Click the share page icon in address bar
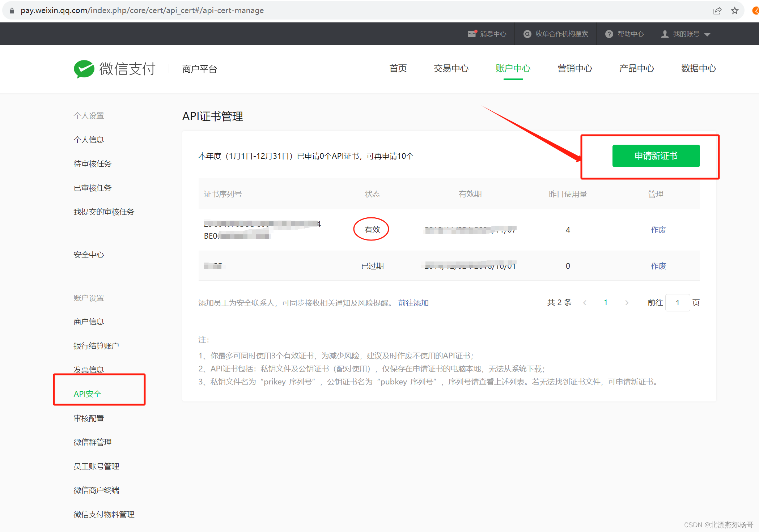759x532 pixels. (x=717, y=10)
